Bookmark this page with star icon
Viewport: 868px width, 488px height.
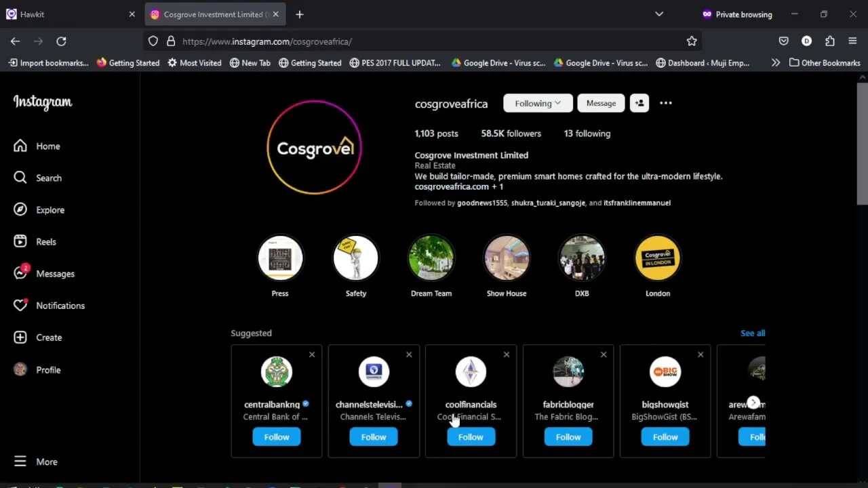pos(692,41)
